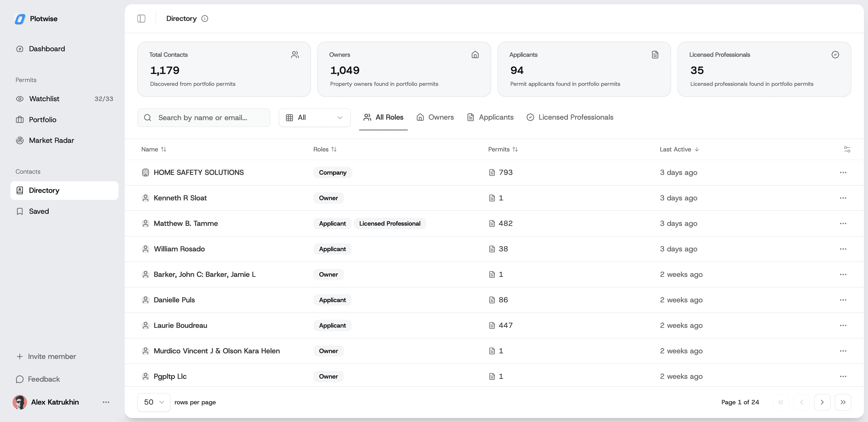Open the rows per page dropdown
Viewport: 868px width, 422px height.
pos(154,402)
